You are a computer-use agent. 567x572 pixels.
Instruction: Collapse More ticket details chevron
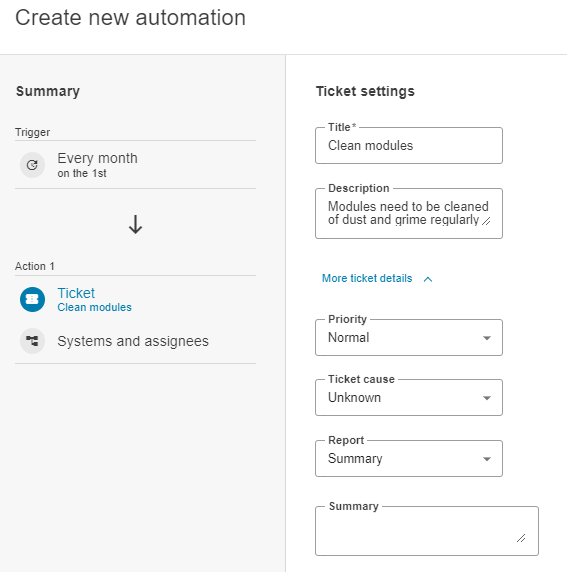coord(428,279)
